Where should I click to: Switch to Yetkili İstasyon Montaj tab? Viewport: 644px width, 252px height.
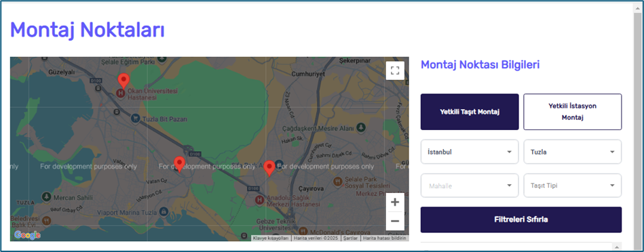click(572, 112)
